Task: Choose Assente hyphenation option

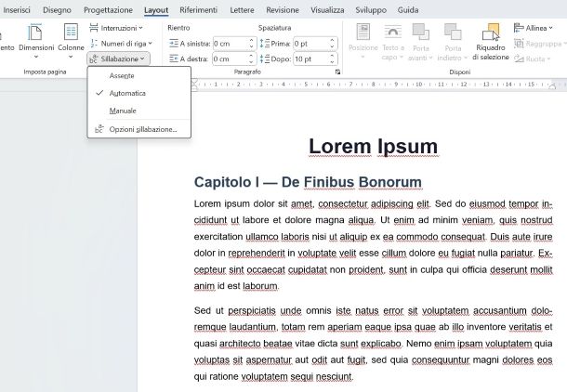Action: coord(139,76)
